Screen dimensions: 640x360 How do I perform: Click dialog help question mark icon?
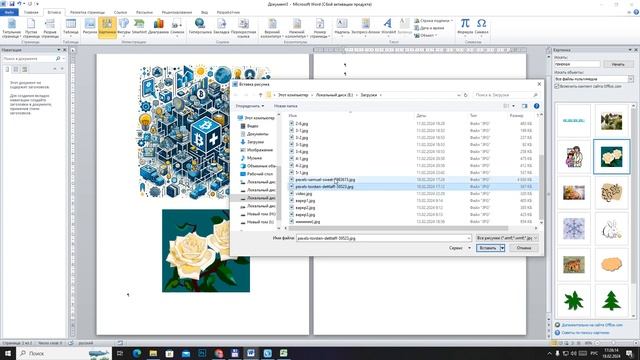click(536, 106)
